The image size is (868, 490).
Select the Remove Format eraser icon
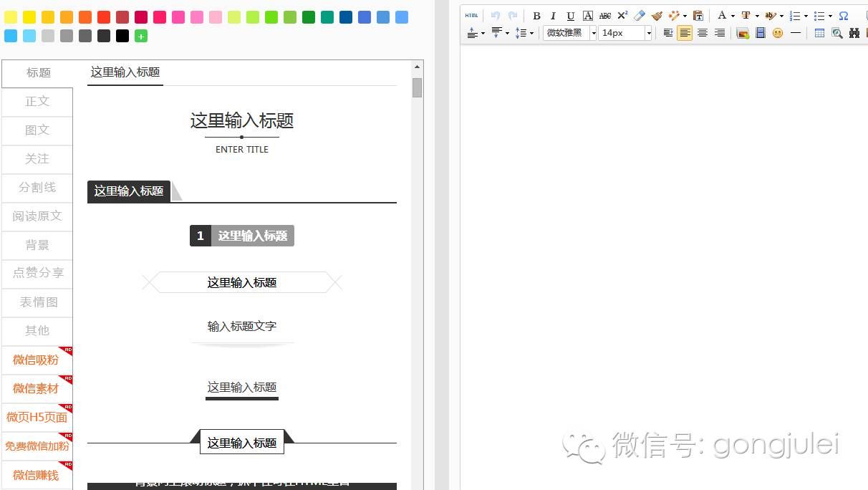coord(640,15)
